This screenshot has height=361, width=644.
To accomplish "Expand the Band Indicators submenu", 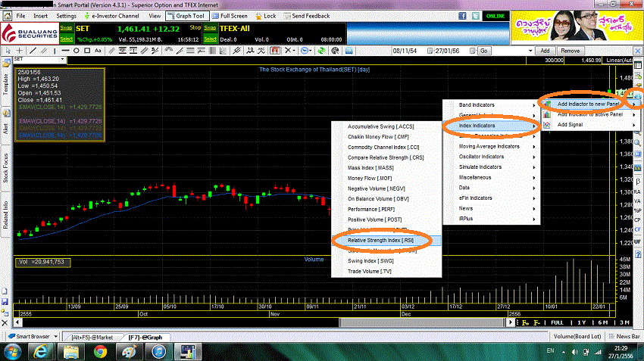I will coord(492,105).
